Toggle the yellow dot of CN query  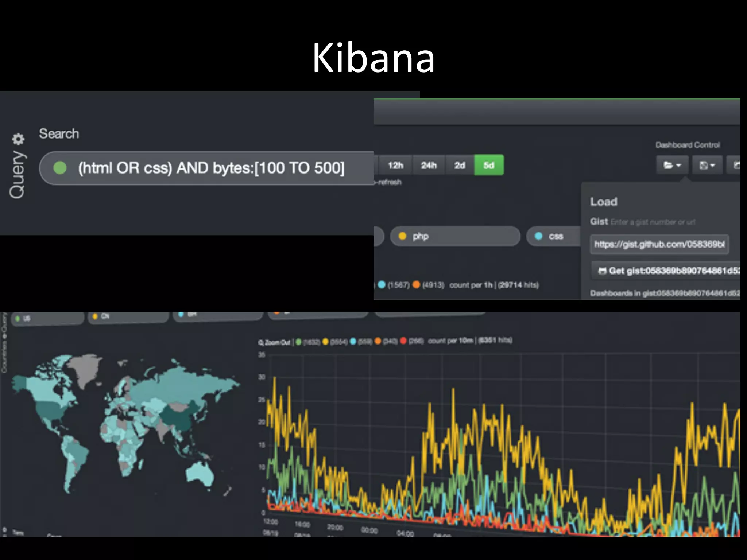pyautogui.click(x=95, y=316)
